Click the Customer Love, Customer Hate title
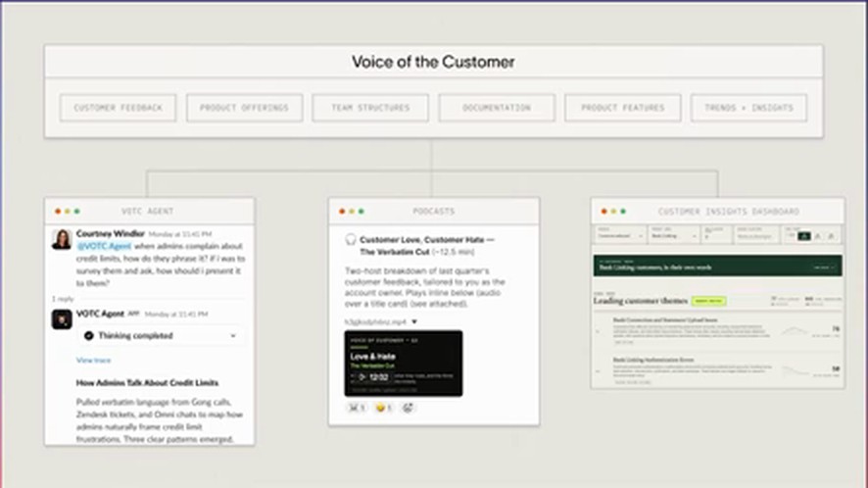This screenshot has height=488, width=868. pos(427,245)
